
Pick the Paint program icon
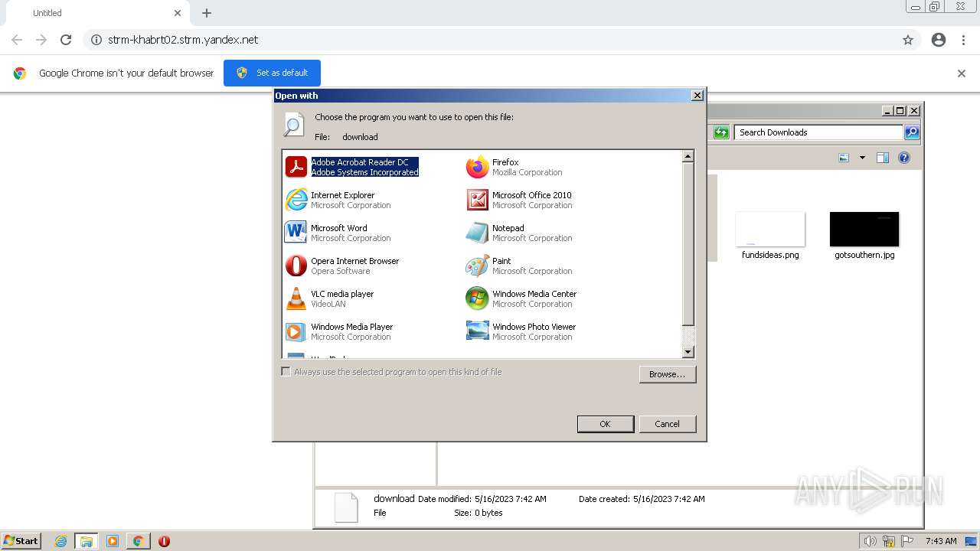coord(478,266)
